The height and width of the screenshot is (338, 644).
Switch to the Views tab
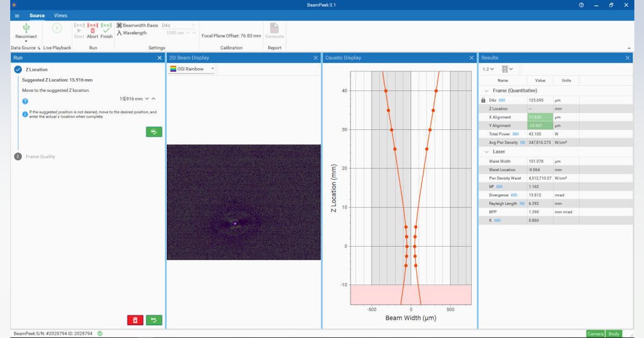(x=60, y=15)
